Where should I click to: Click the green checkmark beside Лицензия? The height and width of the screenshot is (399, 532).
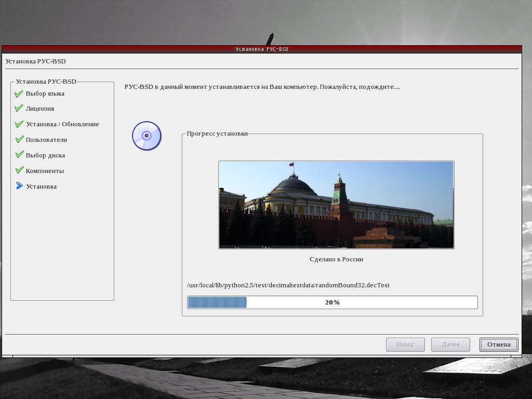point(19,108)
